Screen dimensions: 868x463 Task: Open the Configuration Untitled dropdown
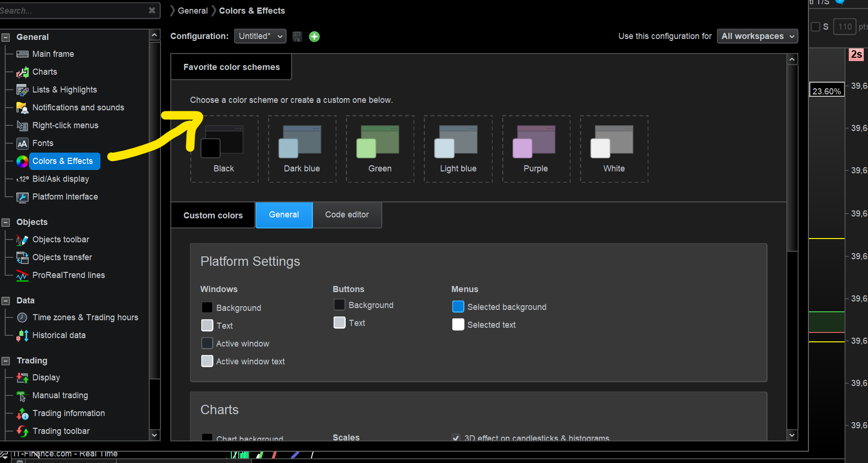tap(260, 36)
